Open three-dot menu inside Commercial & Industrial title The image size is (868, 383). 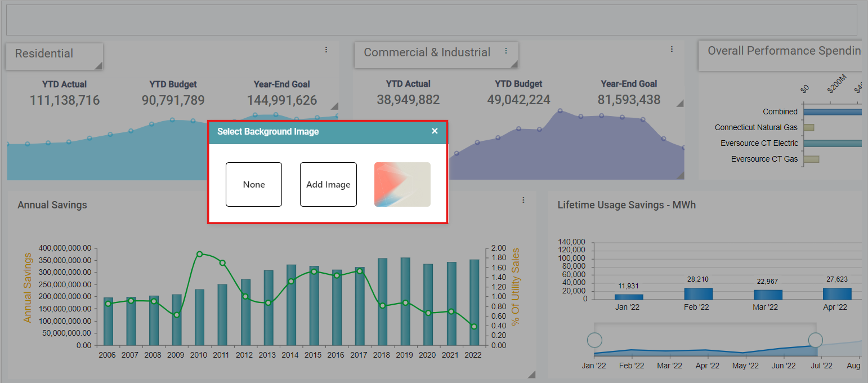[x=505, y=51]
